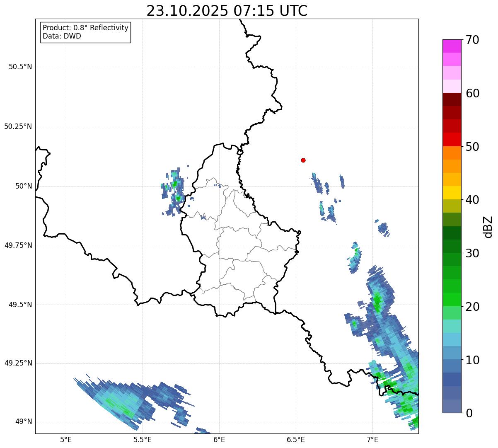Click the title 23.10.2025 07:15 UTC
This screenshot has height=448, width=498.
(x=227, y=11)
